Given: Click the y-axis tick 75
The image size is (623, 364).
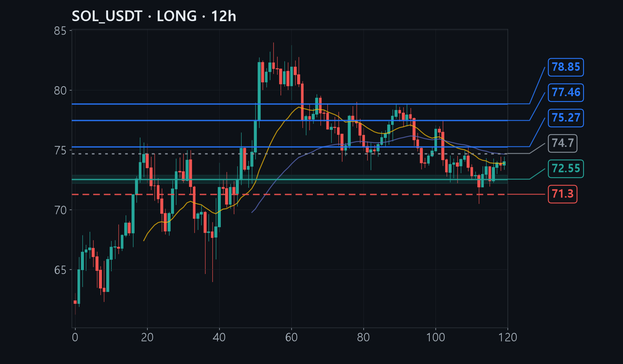Looking at the screenshot, I should (x=60, y=150).
